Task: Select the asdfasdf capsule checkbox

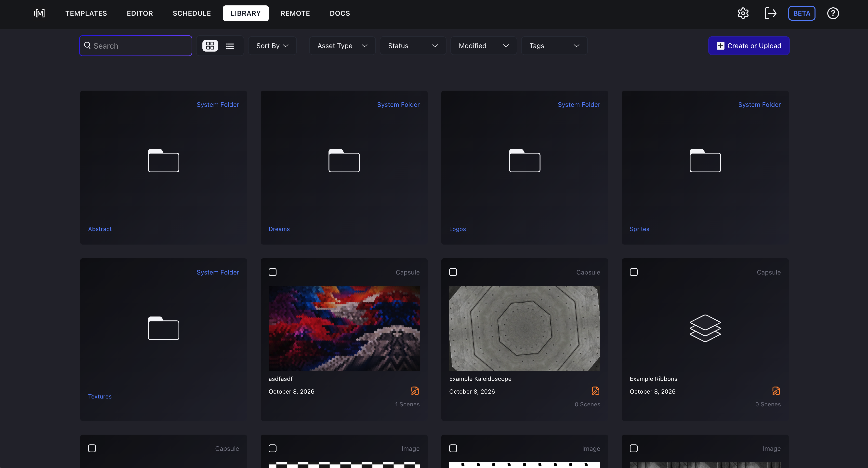Action: (273, 272)
